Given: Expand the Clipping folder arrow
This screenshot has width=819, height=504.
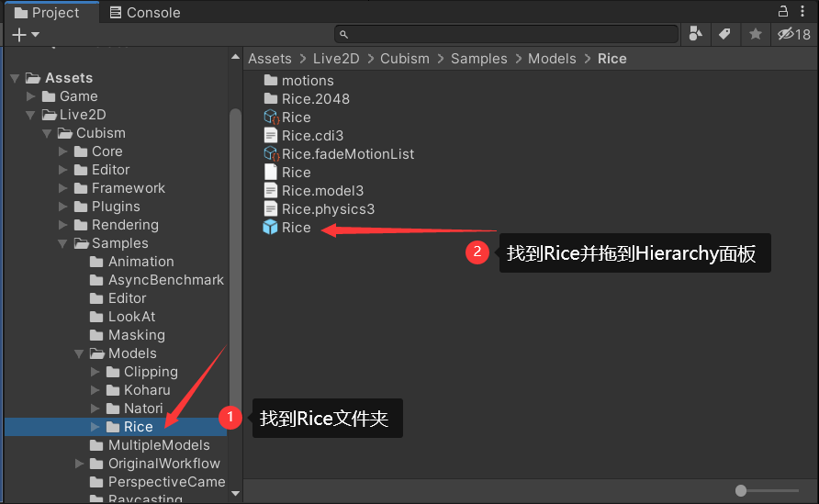Looking at the screenshot, I should pos(95,372).
